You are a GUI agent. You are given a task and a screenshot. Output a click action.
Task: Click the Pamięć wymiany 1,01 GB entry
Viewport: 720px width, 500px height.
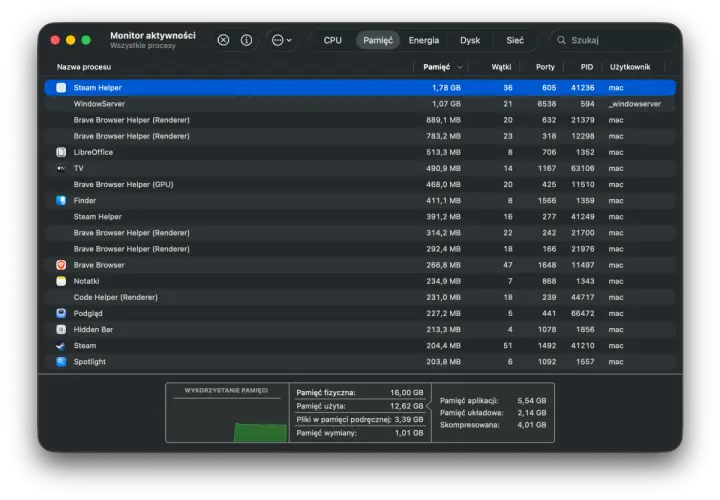[360, 433]
